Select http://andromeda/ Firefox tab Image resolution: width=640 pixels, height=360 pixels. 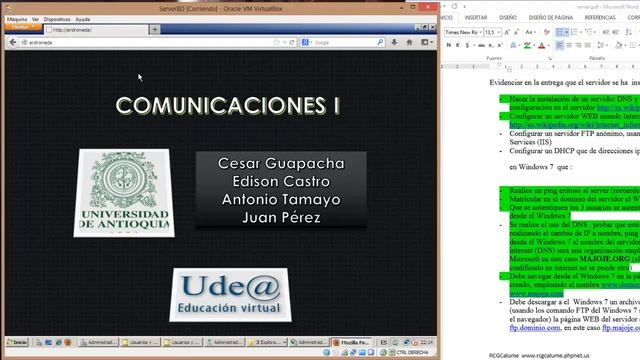click(97, 29)
